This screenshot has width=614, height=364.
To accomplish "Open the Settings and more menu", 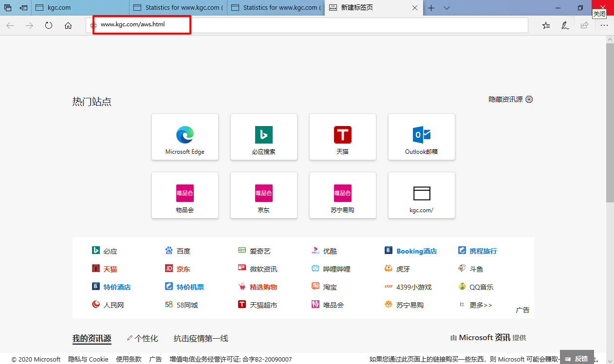I will point(604,26).
